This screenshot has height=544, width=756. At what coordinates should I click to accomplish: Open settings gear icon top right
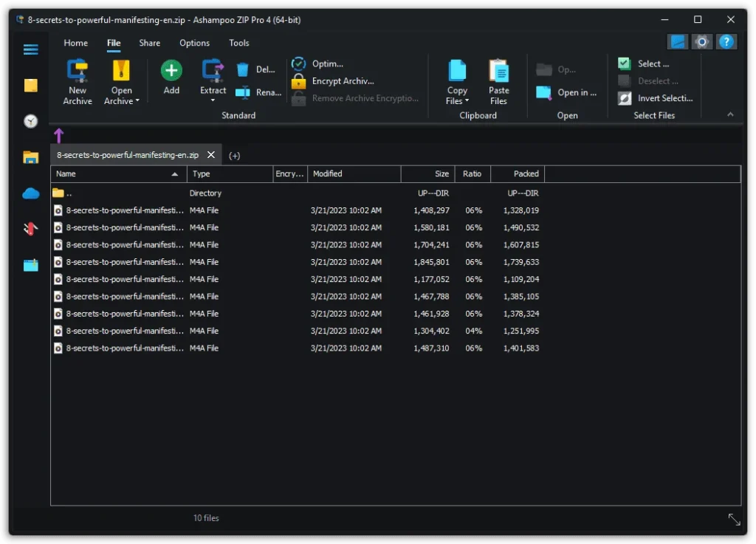(702, 42)
